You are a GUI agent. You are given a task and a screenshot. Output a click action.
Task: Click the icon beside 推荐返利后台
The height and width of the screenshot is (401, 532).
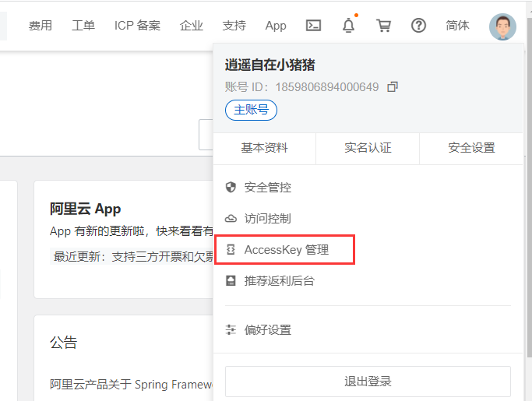point(231,280)
